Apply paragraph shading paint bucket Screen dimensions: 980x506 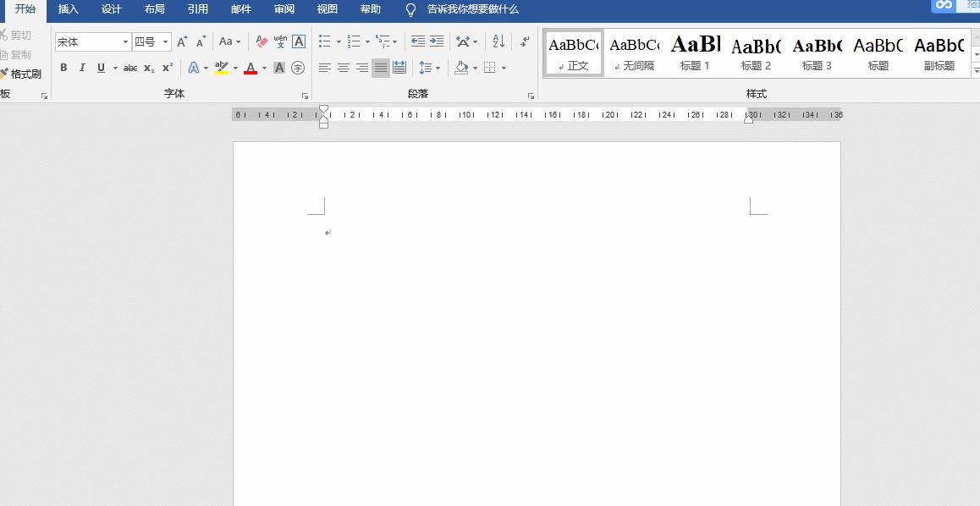pyautogui.click(x=461, y=68)
